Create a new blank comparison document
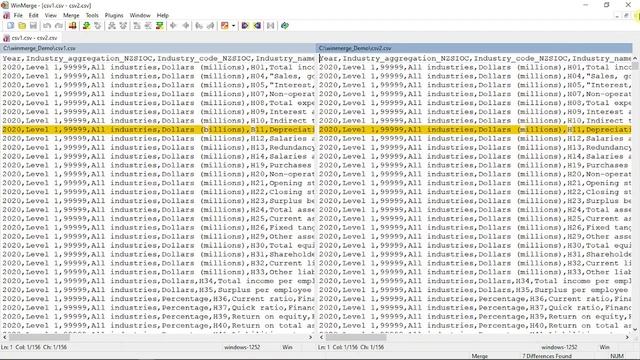The width and height of the screenshot is (640, 360). [10, 26]
